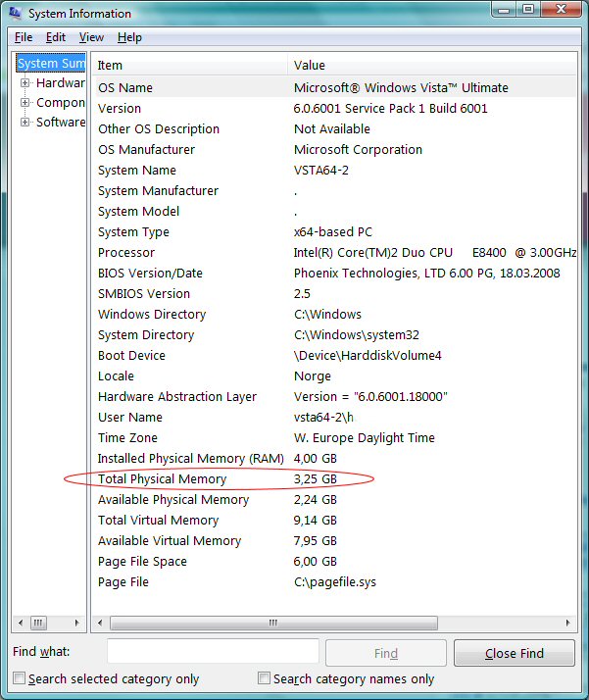Open the Edit menu
Screen dimensions: 589x700
[56, 37]
